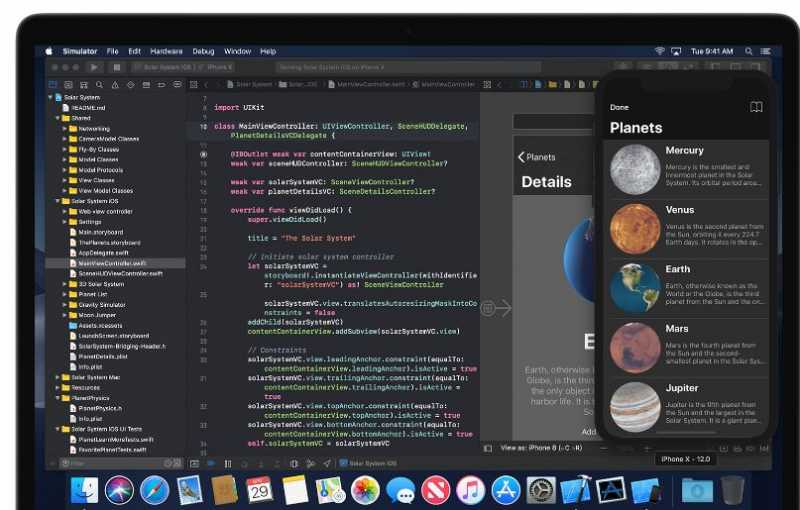
Task: Open Trash in the Dock
Action: tap(733, 490)
